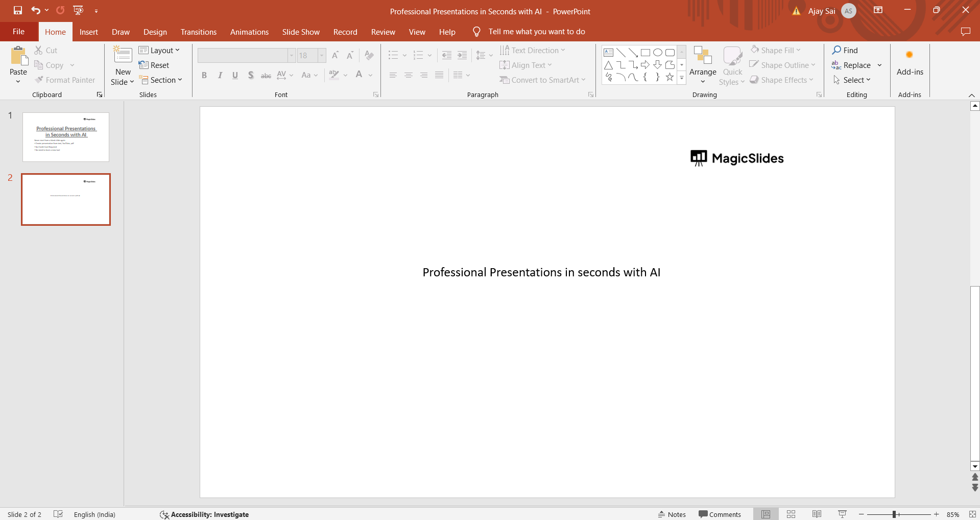
Task: Click the zoom slider handle
Action: click(x=894, y=514)
